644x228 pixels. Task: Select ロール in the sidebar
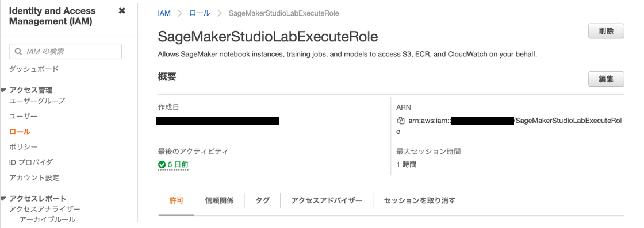20,132
